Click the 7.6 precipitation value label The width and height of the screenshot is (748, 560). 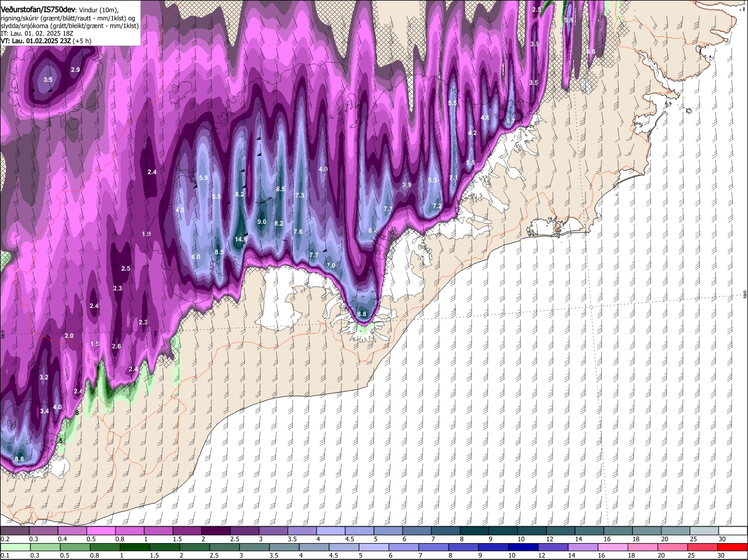point(298,231)
